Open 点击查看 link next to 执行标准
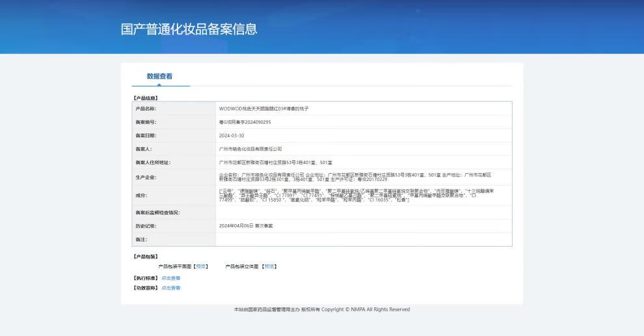The image size is (644, 336). point(171,278)
